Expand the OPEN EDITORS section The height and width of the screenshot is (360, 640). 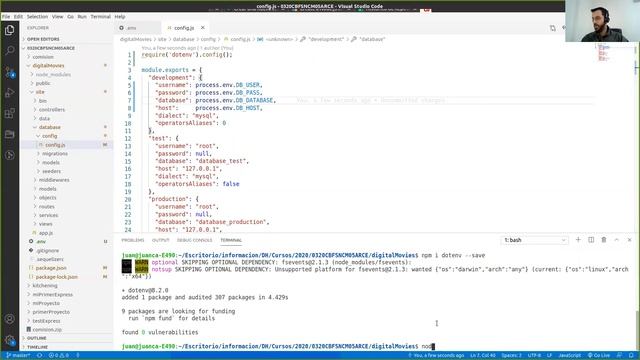click(x=67, y=39)
